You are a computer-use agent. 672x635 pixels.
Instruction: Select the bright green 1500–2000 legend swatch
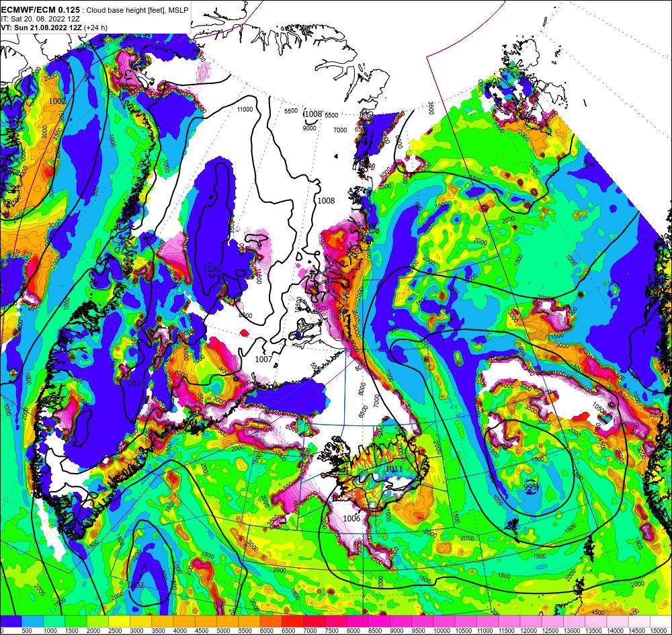[x=76, y=622]
